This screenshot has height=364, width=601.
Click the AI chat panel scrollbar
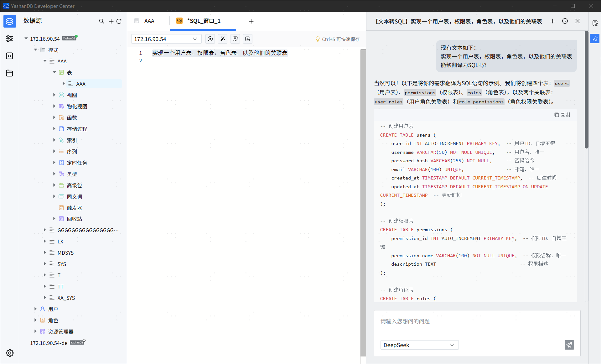click(586, 90)
